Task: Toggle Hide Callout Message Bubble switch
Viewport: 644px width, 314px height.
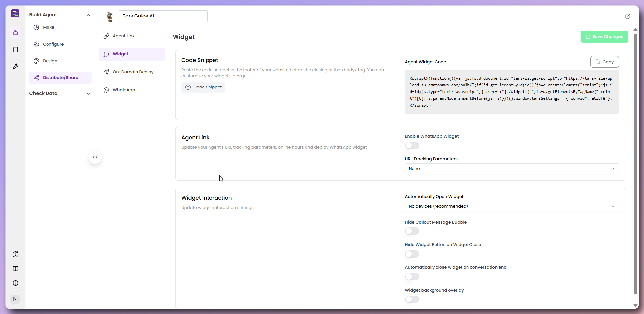Action: (412, 231)
